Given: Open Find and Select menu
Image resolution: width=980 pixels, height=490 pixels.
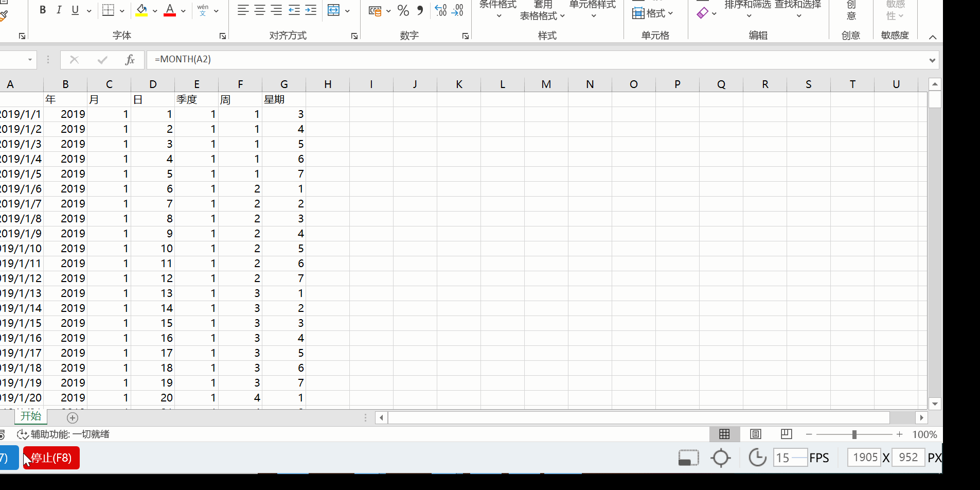Looking at the screenshot, I should (798, 10).
